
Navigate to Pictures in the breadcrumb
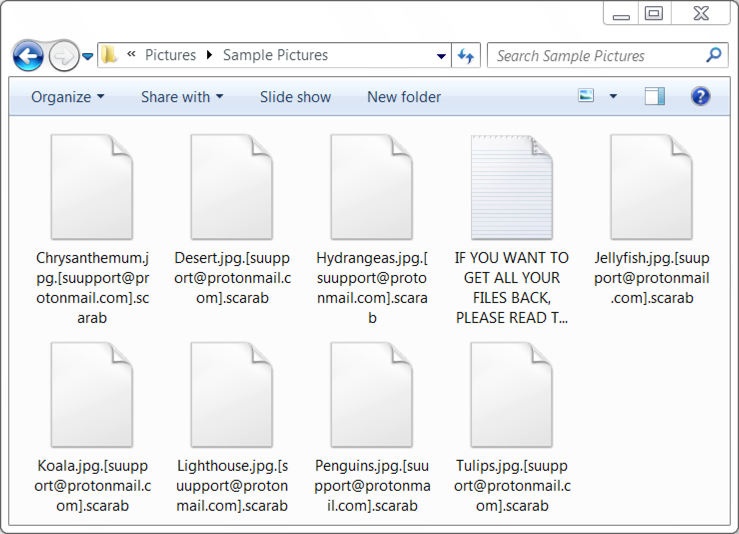[170, 55]
